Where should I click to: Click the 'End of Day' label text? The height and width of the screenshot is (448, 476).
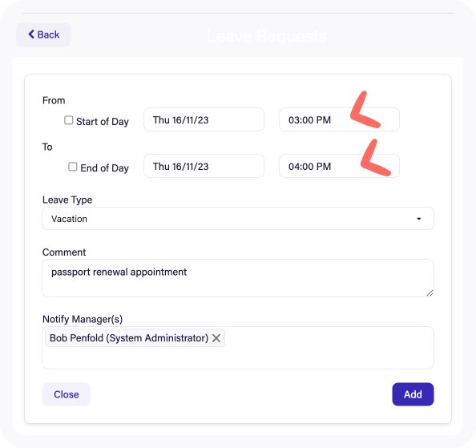(x=104, y=167)
